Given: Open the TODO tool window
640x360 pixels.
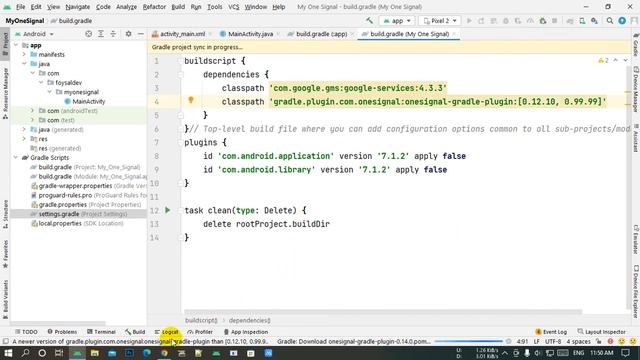Looking at the screenshot, I should point(26,332).
